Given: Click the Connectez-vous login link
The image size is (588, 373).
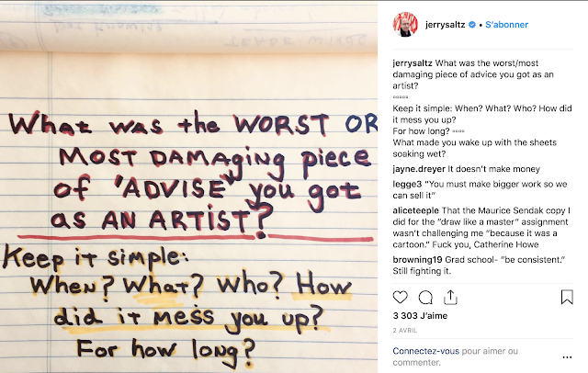Looking at the screenshot, I should (425, 351).
